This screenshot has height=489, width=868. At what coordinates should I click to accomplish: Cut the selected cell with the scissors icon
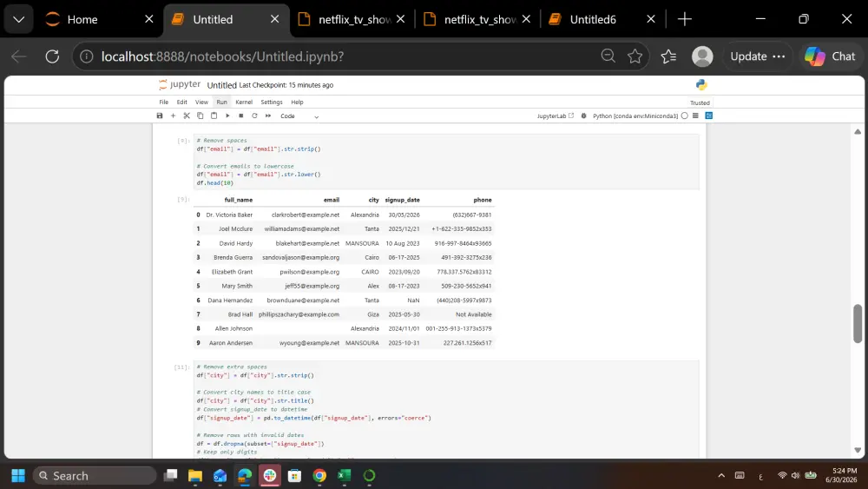(187, 116)
